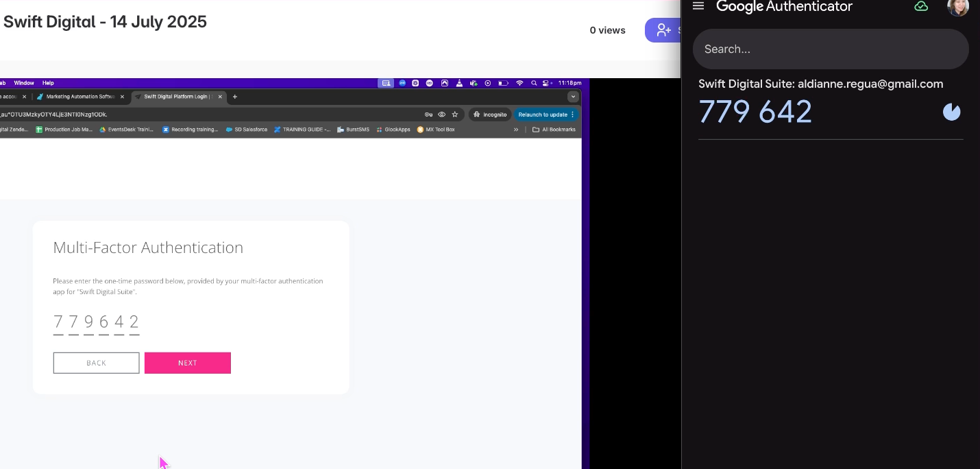This screenshot has width=980, height=469.
Task: Close the Swift Digital Platform Login tab
Action: pos(219,97)
